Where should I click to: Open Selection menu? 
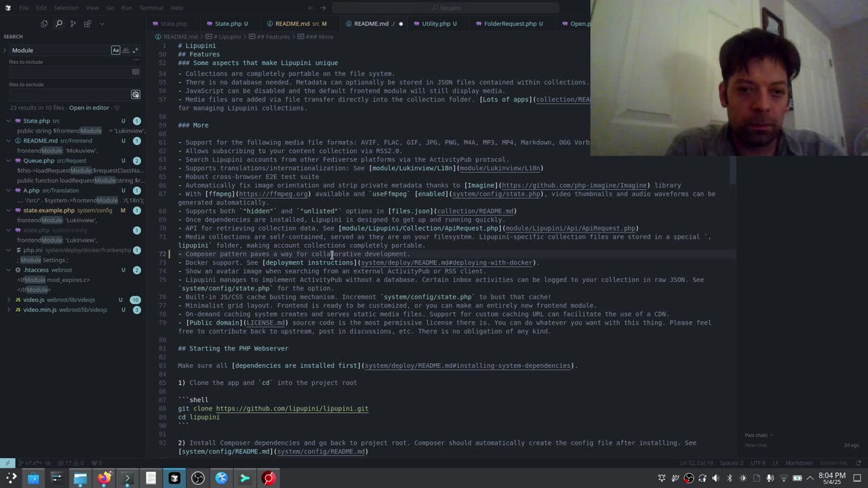click(66, 7)
